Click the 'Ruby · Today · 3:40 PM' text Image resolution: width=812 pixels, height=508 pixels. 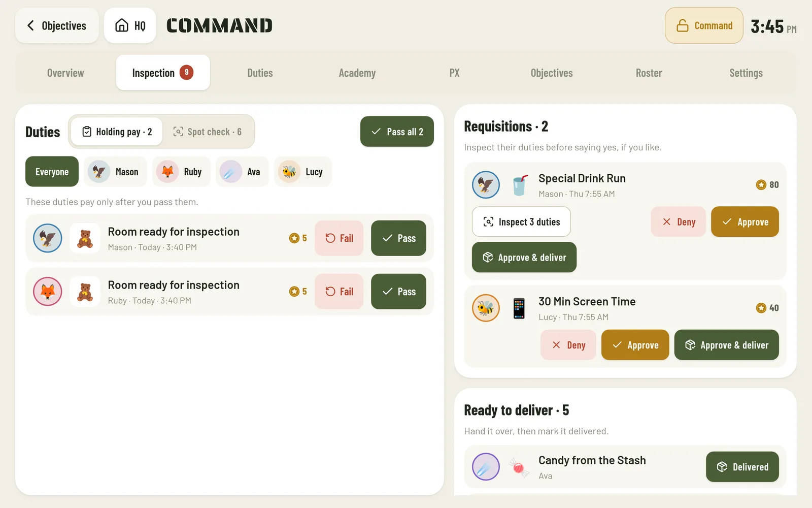coord(149,301)
